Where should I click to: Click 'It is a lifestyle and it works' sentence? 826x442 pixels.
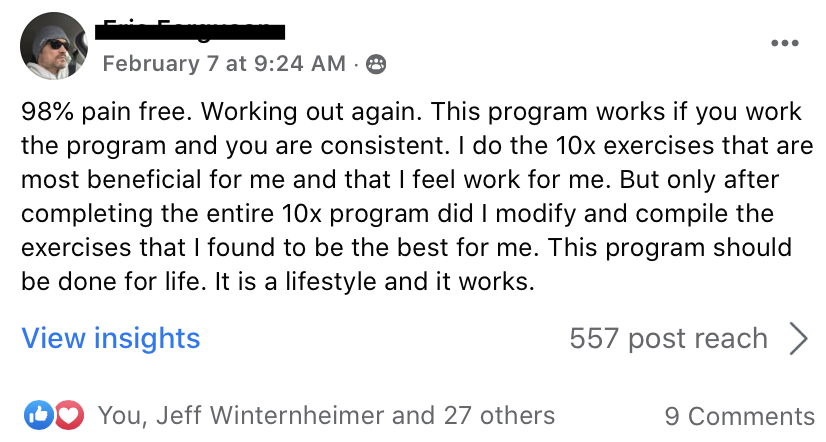375,281
